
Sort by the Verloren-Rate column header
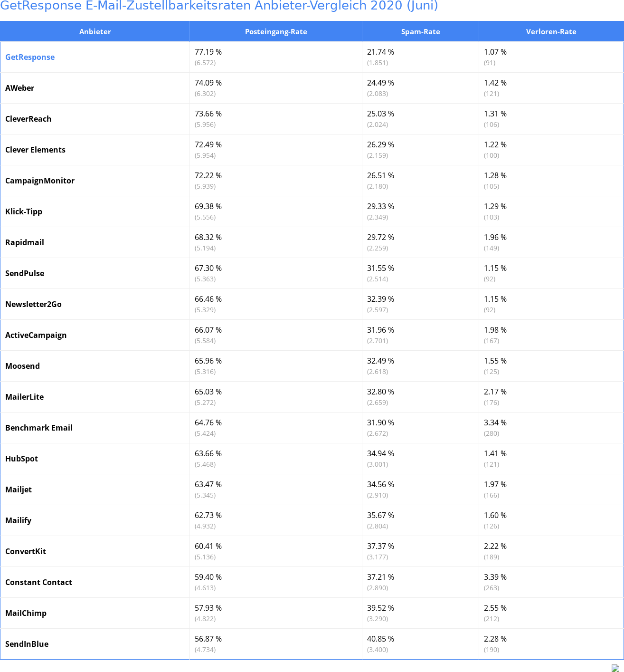click(551, 31)
